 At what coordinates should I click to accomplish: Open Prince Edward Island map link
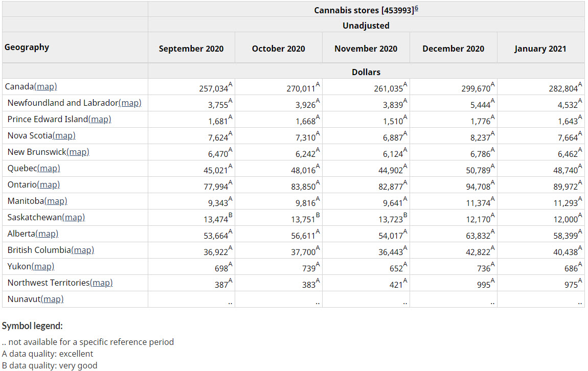click(x=100, y=120)
